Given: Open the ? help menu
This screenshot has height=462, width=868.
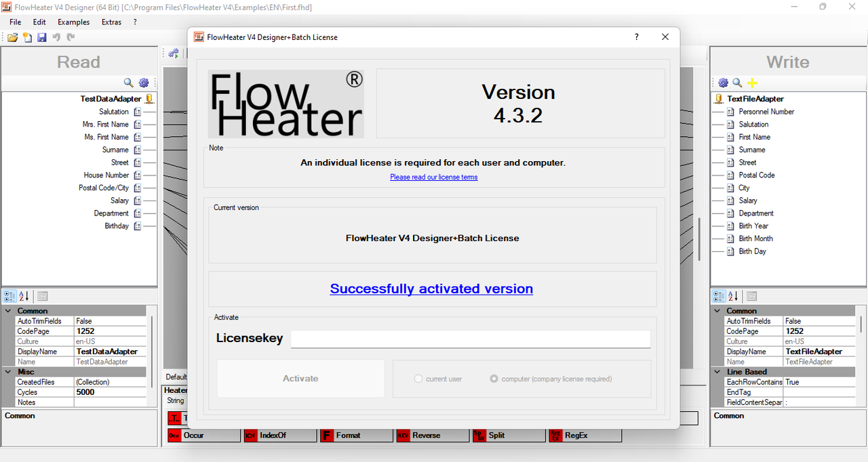Looking at the screenshot, I should tap(135, 22).
